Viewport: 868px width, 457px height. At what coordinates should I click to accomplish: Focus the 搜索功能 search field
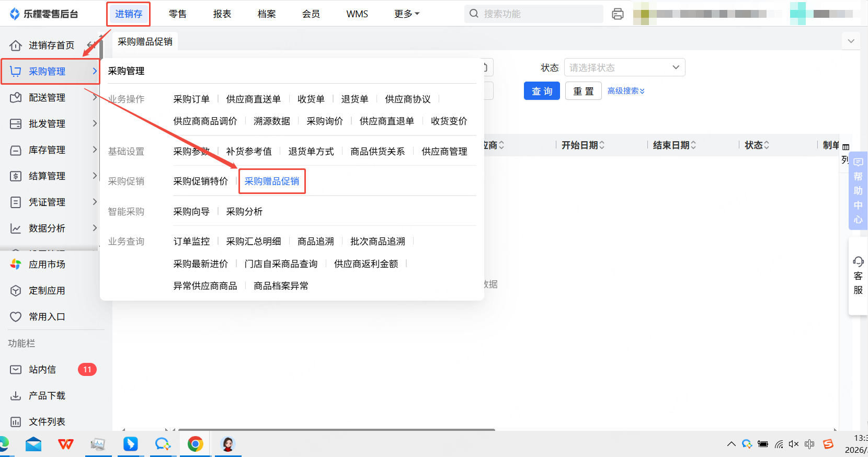(x=533, y=14)
